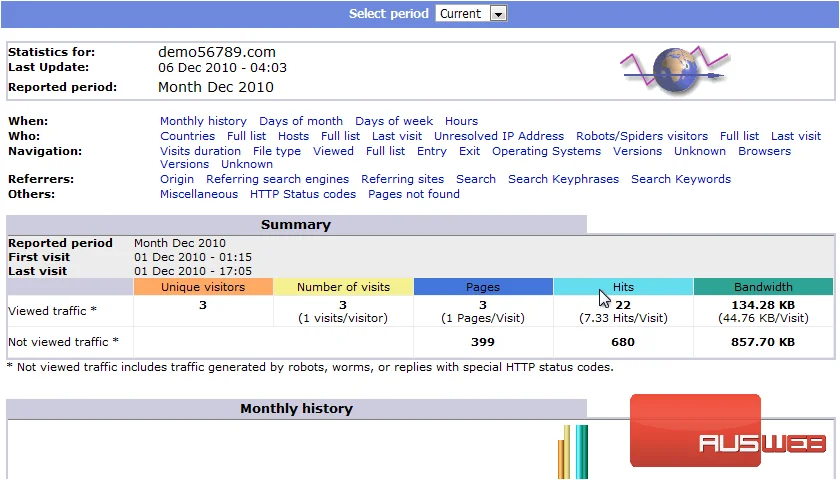Open the Referring search engines link
The image size is (840, 480).
coord(278,179)
